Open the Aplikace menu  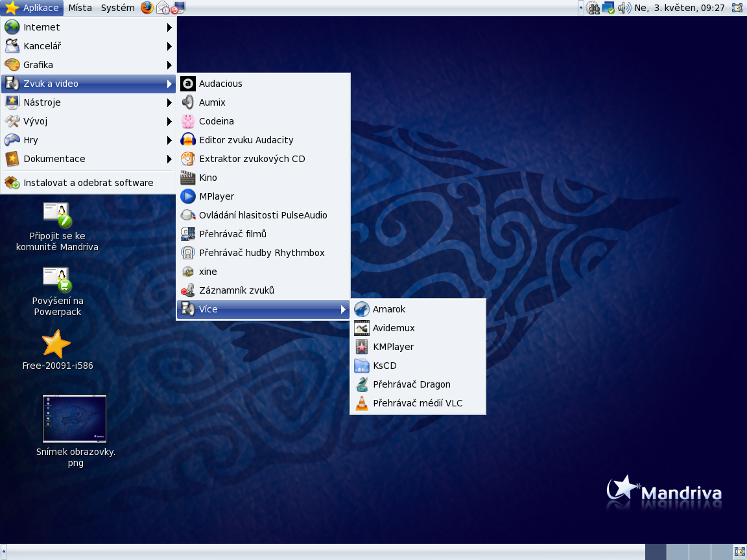32,8
